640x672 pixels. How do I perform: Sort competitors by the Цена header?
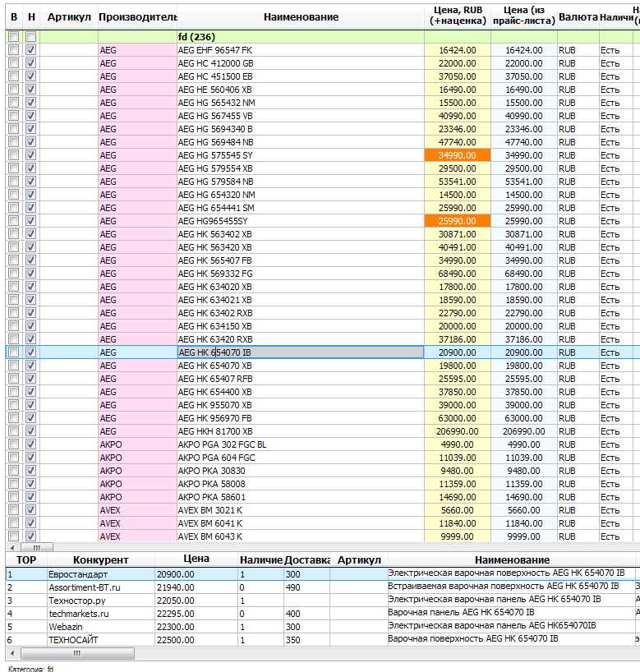coord(196,559)
